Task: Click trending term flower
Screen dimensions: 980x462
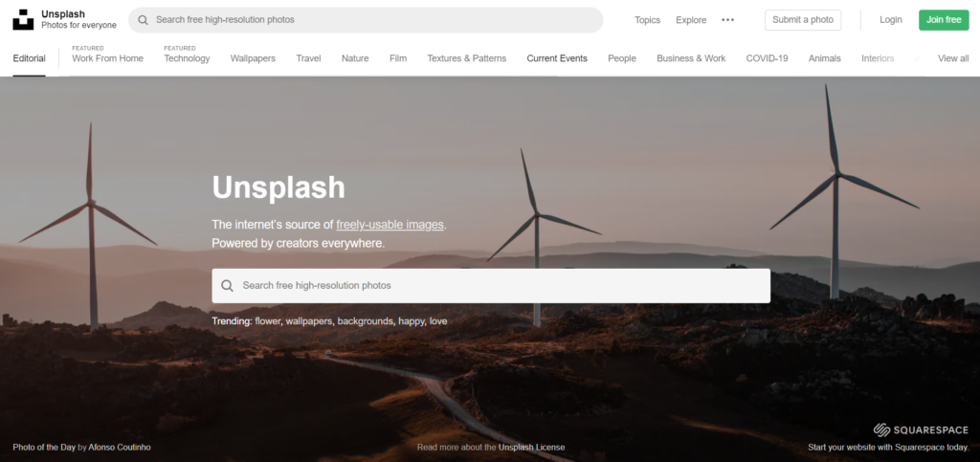Action: [268, 321]
